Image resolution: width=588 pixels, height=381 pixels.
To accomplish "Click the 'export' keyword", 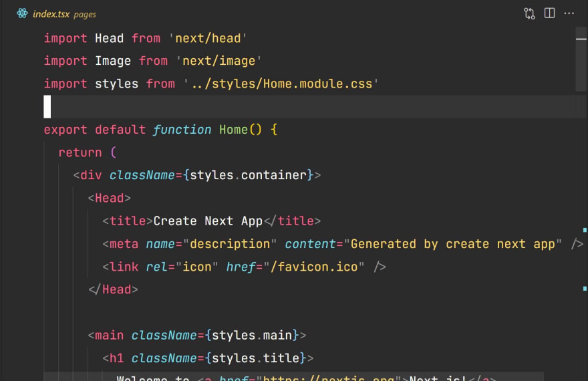I will coord(65,130).
